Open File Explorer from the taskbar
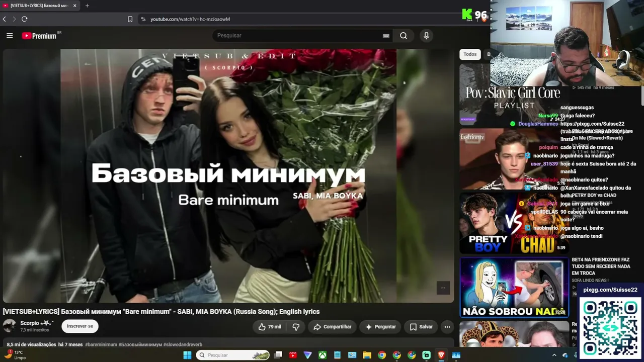644x362 pixels. tap(367, 355)
